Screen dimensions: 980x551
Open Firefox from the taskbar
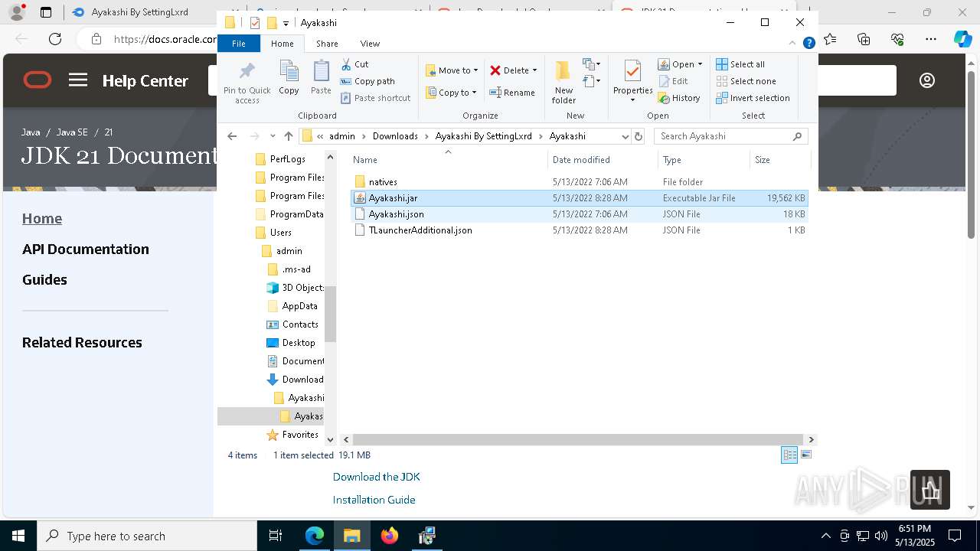tap(390, 536)
